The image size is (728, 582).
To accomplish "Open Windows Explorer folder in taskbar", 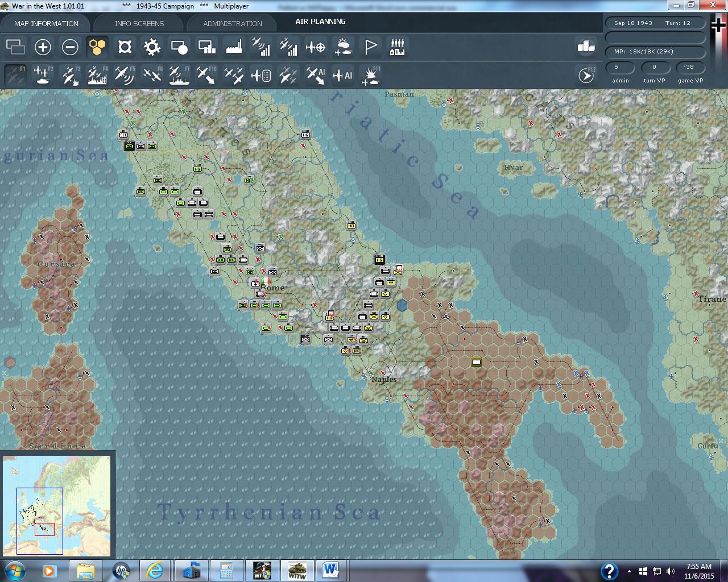I will (86, 570).
